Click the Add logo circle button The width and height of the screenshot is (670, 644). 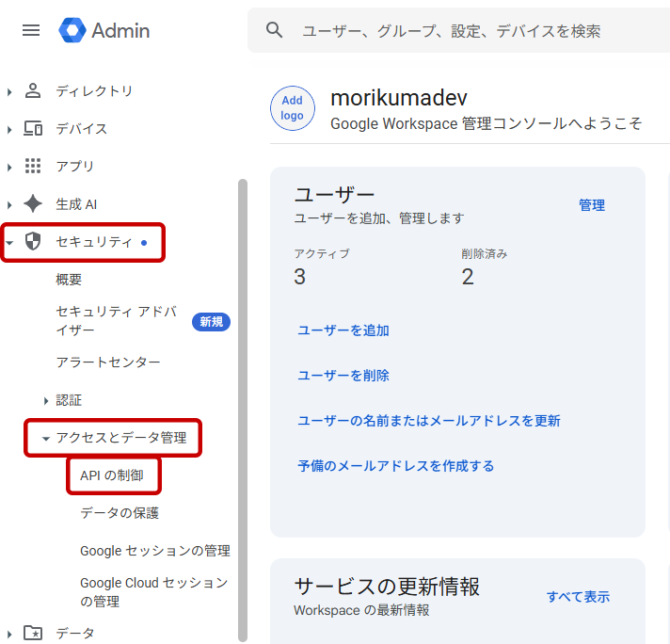(293, 108)
